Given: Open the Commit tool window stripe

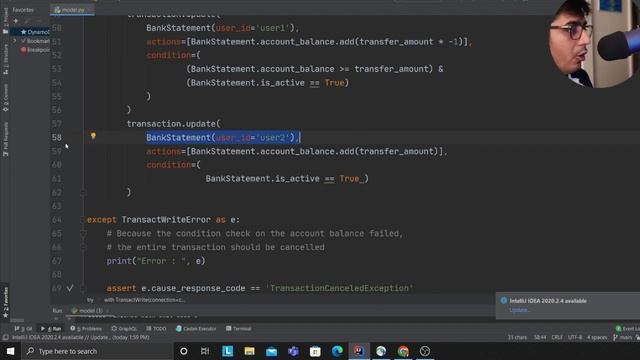Looking at the screenshot, I should click(6, 98).
